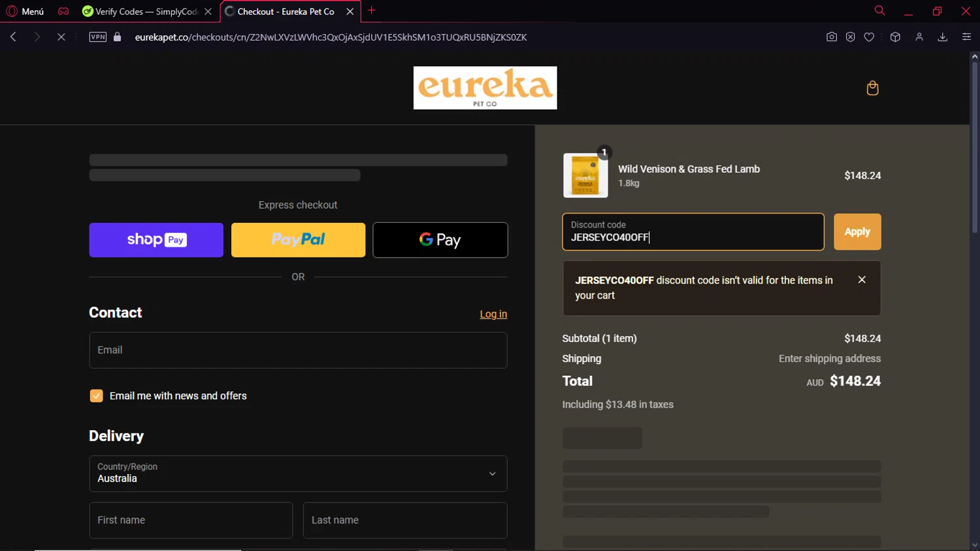Click the Discount code input field
The width and height of the screenshot is (980, 551).
693,232
